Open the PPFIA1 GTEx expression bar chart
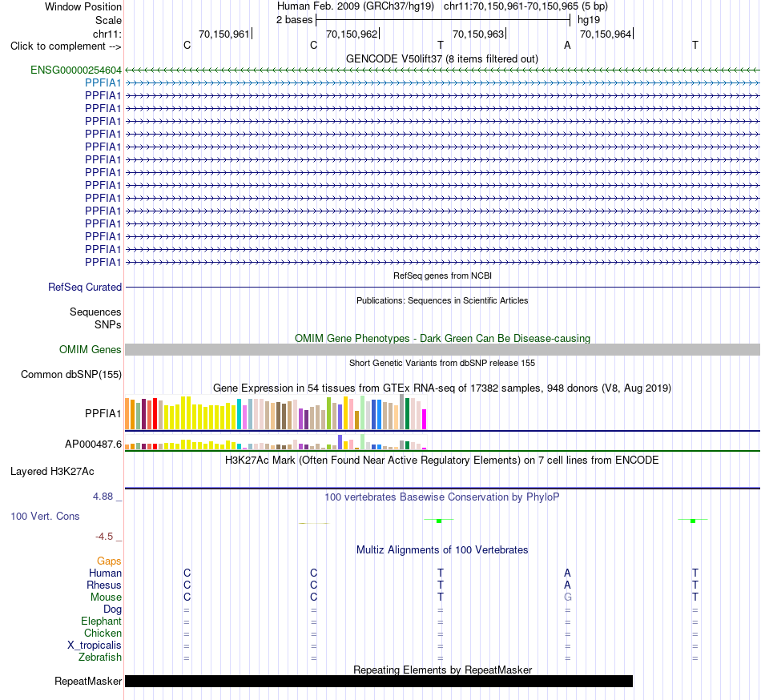Viewport: 761px width, 700px height. click(x=276, y=412)
